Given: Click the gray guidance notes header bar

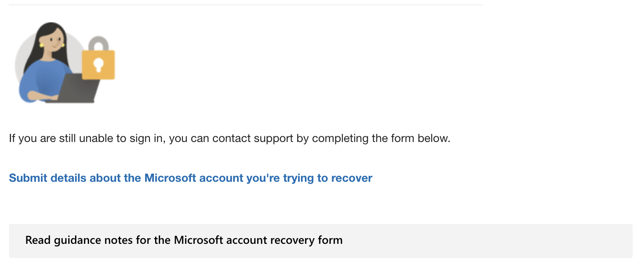Looking at the screenshot, I should pyautogui.click(x=321, y=240).
